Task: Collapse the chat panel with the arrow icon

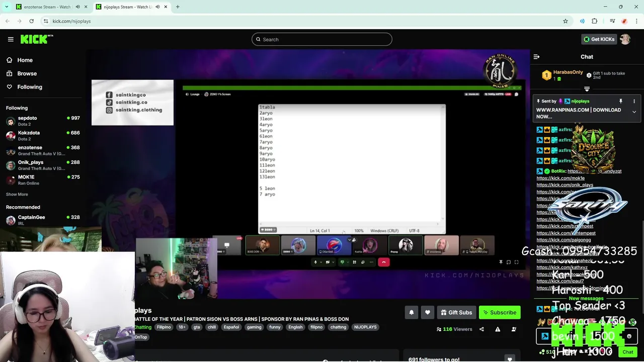Action: (x=536, y=57)
